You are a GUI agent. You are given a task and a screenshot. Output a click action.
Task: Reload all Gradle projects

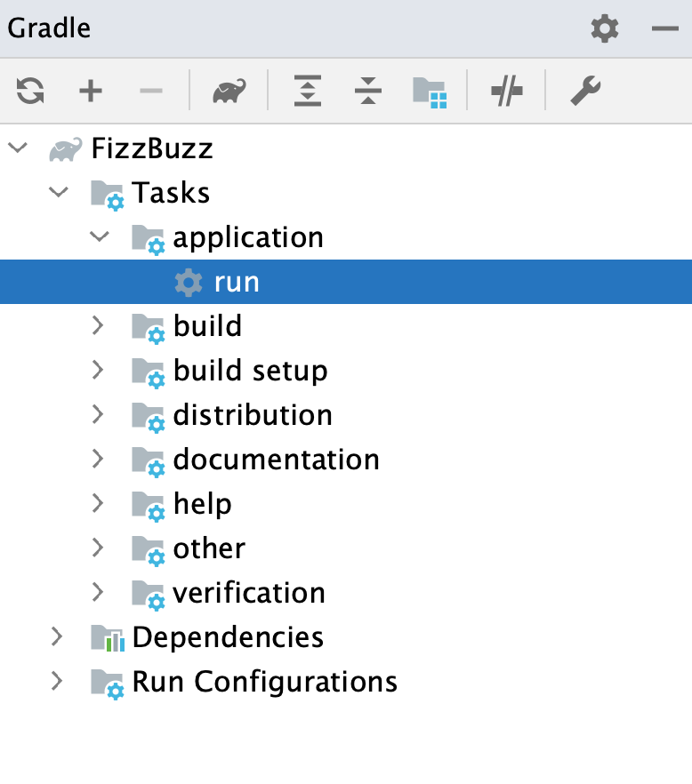point(30,91)
